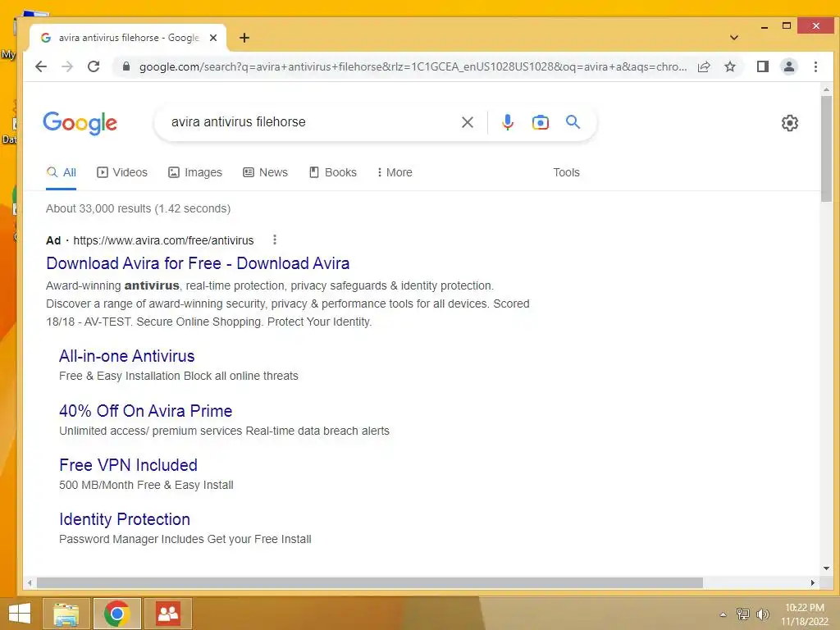
Task: Expand the More search categories menu
Action: pyautogui.click(x=395, y=172)
